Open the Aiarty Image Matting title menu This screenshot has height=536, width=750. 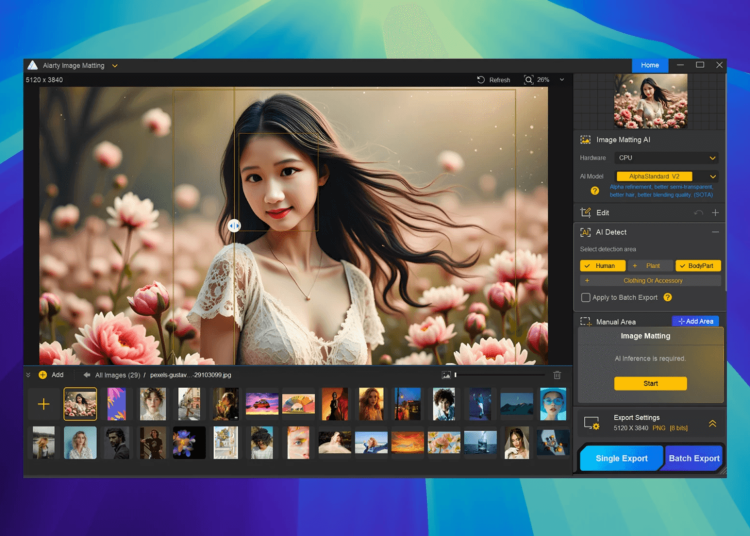pos(115,65)
